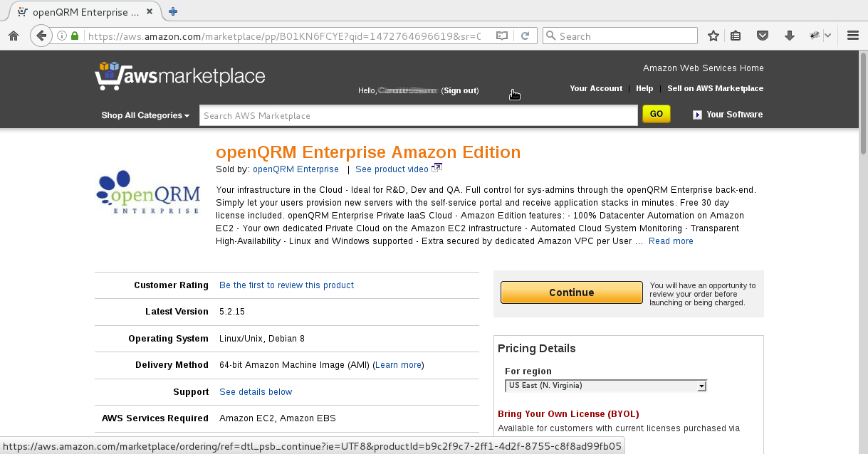This screenshot has height=454, width=868.
Task: Click See details below support link
Action: click(x=256, y=392)
